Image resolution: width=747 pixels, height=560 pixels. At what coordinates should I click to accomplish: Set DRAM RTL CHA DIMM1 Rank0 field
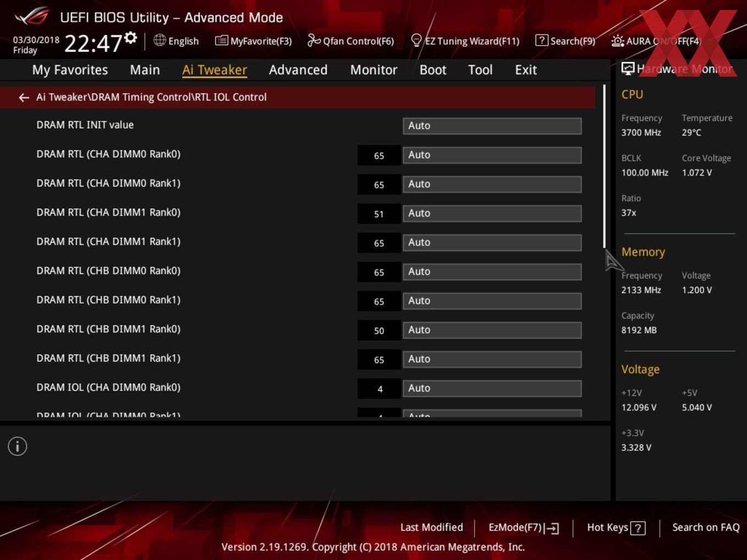click(x=492, y=213)
